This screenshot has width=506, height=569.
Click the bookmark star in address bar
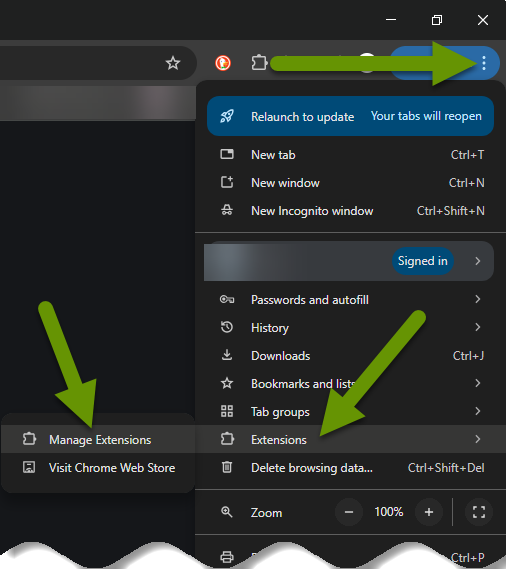coord(173,63)
